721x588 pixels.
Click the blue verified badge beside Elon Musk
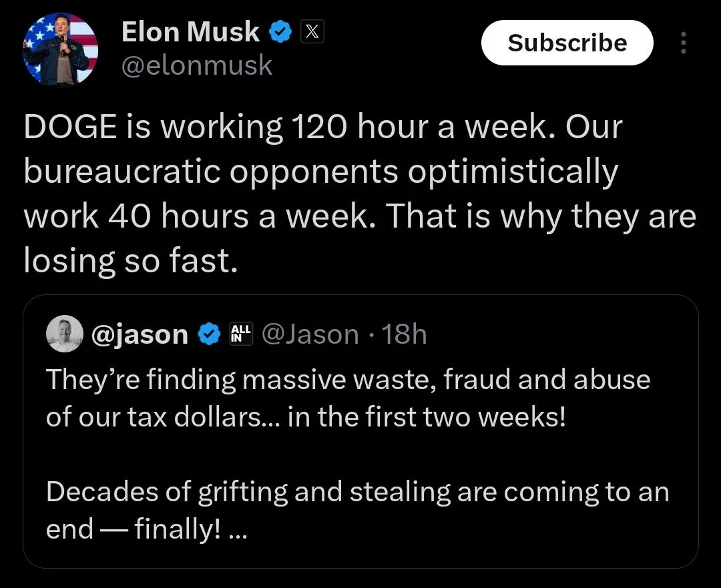coord(279,32)
